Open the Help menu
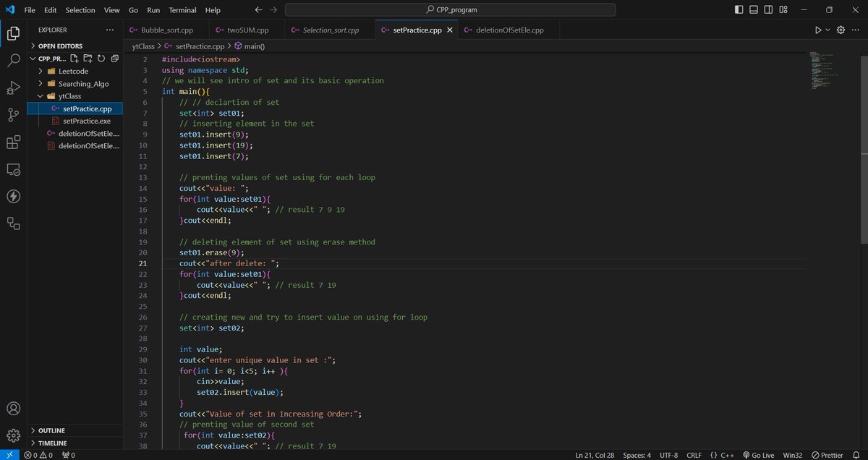The height and width of the screenshot is (460, 868). [213, 10]
